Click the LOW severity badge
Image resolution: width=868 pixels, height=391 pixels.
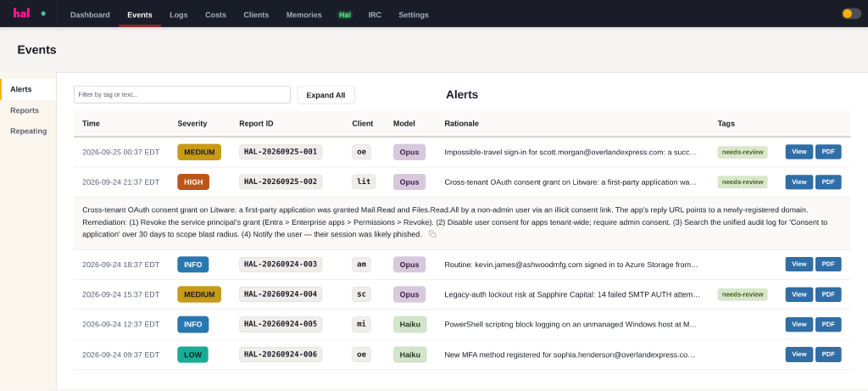click(192, 355)
